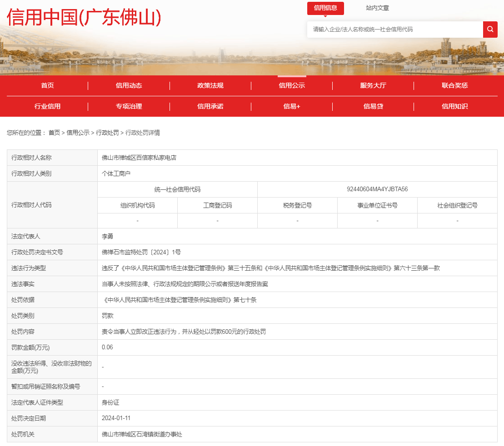Click the red search magnifier icon
This screenshot has width=504, height=446.
490,30
